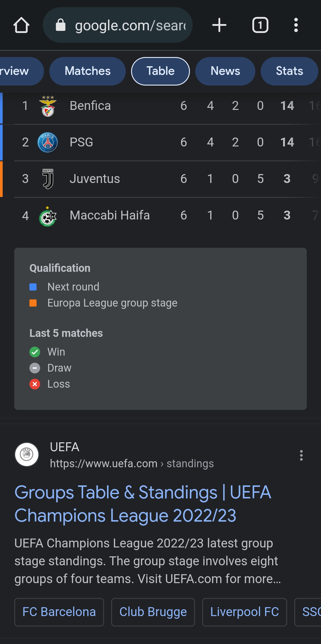Screen dimensions: 321x644
Task: Open a new tab with plus icon
Action: click(x=219, y=25)
